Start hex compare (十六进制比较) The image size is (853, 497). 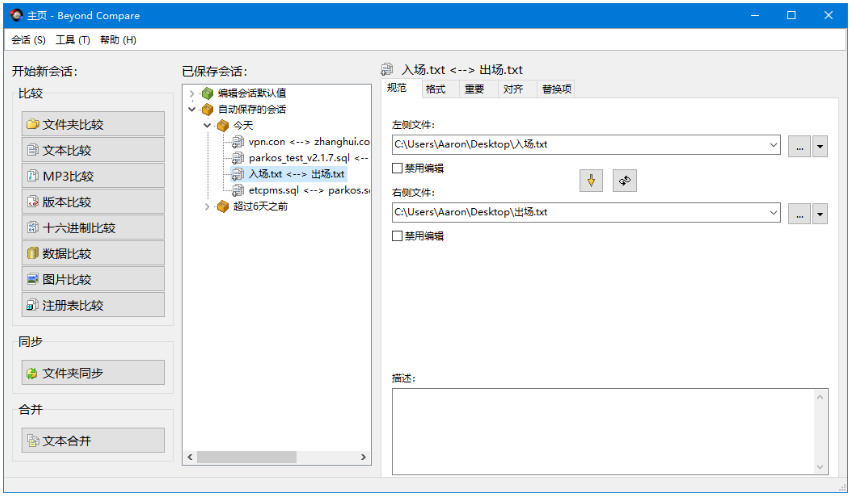(x=93, y=227)
